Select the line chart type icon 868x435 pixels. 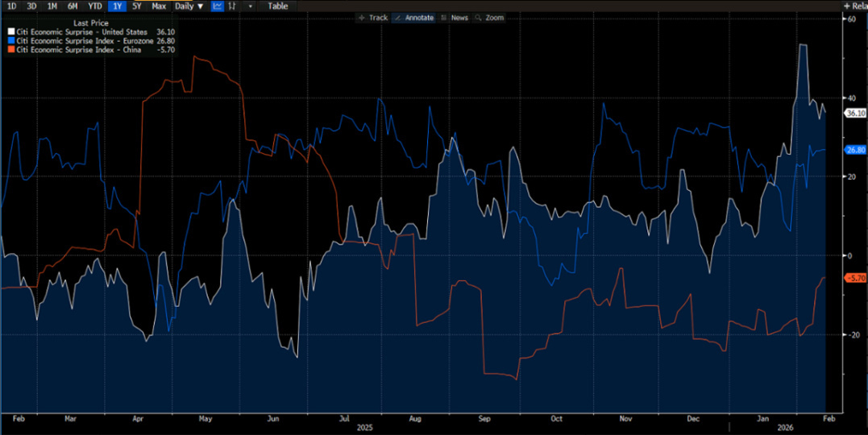[218, 6]
